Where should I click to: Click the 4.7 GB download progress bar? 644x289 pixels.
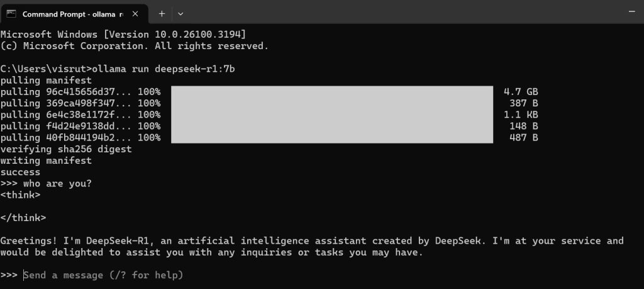(331, 92)
